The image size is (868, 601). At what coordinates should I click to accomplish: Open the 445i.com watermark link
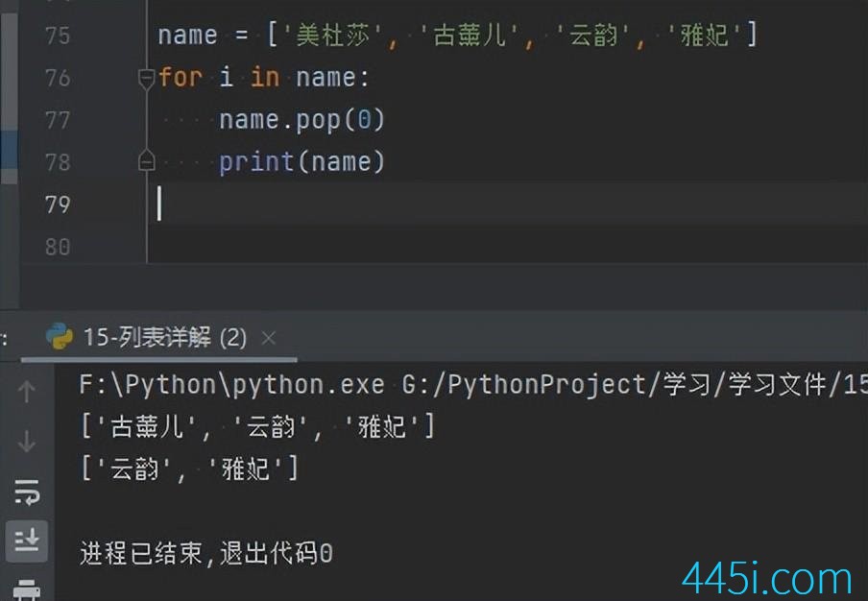pos(766,580)
